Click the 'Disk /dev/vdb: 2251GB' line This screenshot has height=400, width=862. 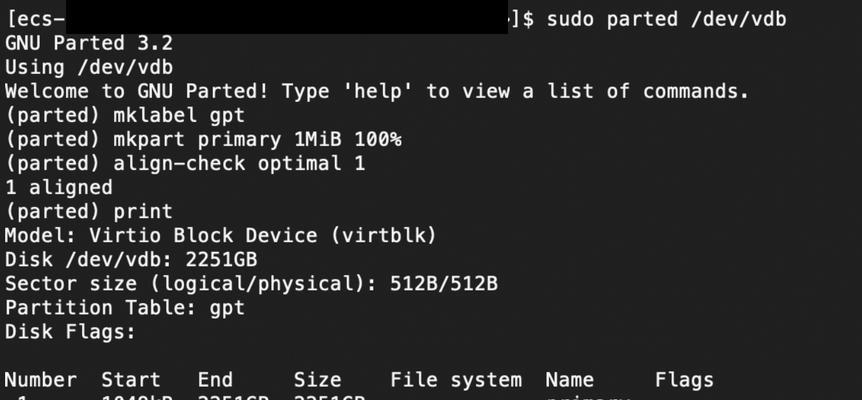coord(131,260)
